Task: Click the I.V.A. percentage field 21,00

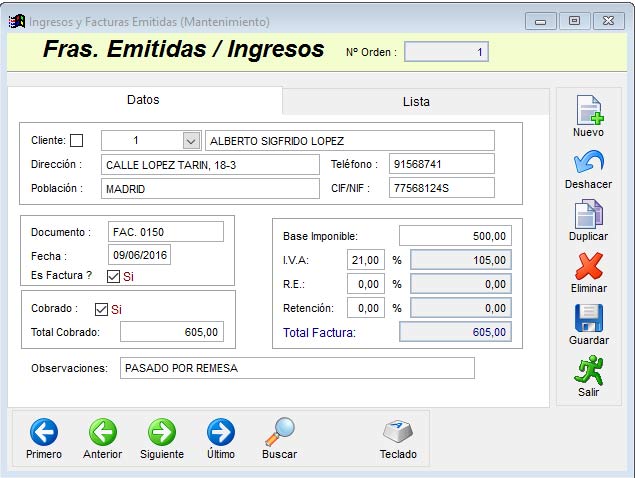Action: click(366, 260)
